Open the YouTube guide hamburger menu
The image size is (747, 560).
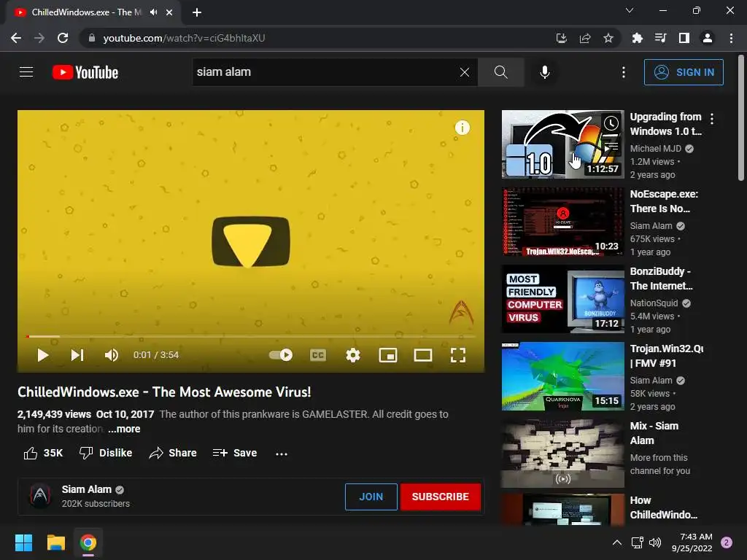26,72
